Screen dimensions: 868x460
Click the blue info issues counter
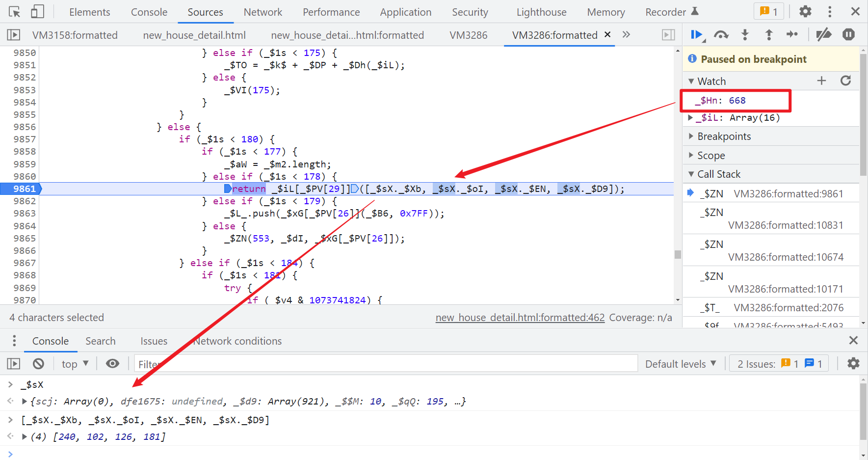(x=814, y=364)
